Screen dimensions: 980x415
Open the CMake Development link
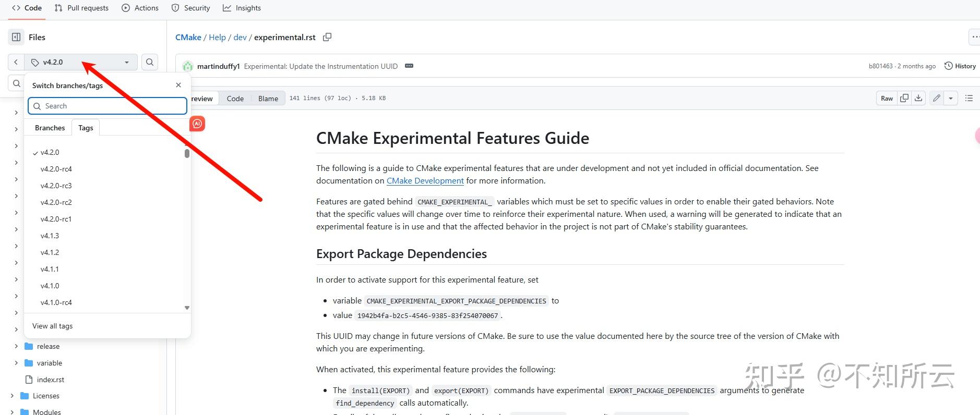pos(425,180)
